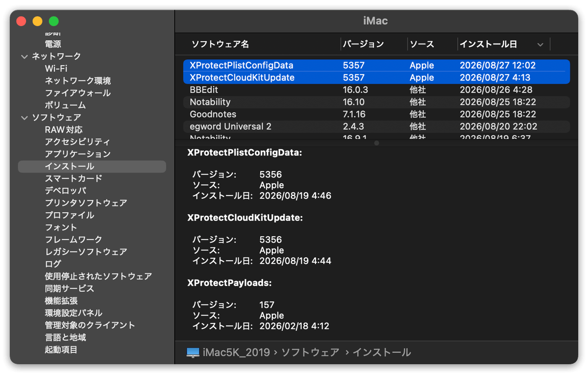The width and height of the screenshot is (588, 374).
Task: Click BBEdit version 16.0.3 cell
Action: pos(355,90)
